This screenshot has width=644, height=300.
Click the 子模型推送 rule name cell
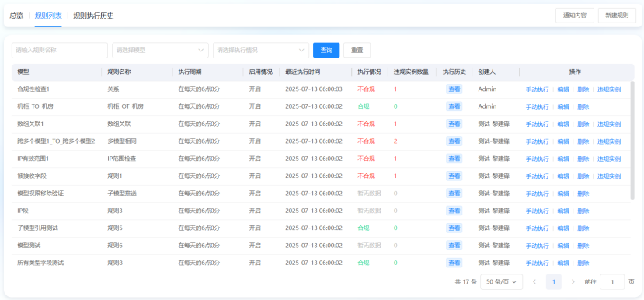coord(121,194)
